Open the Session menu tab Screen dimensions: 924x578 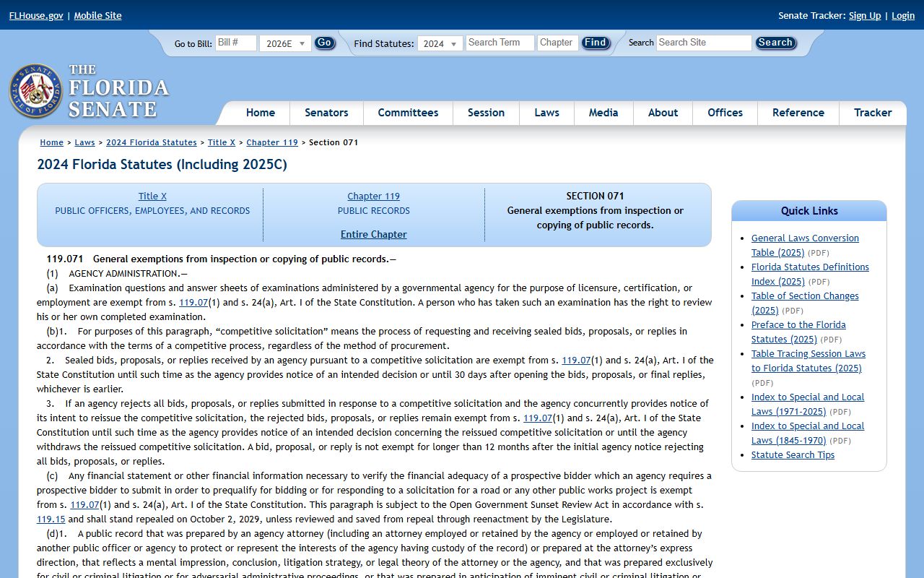(486, 113)
